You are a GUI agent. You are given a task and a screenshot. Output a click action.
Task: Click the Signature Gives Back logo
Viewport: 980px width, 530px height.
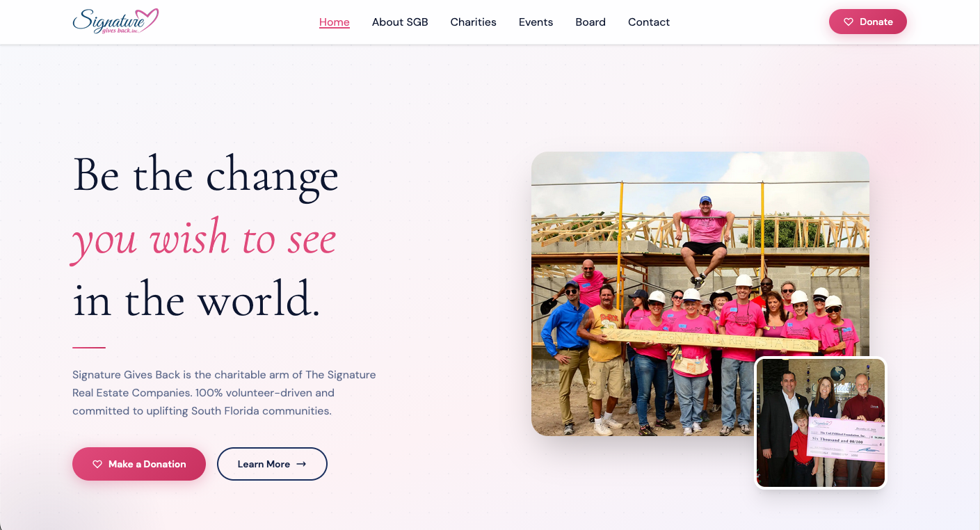coord(116,22)
